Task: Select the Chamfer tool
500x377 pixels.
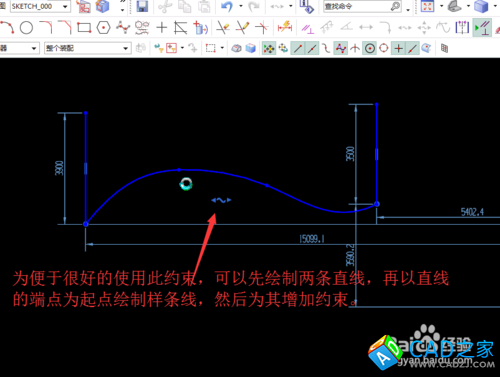Action: coord(65,27)
